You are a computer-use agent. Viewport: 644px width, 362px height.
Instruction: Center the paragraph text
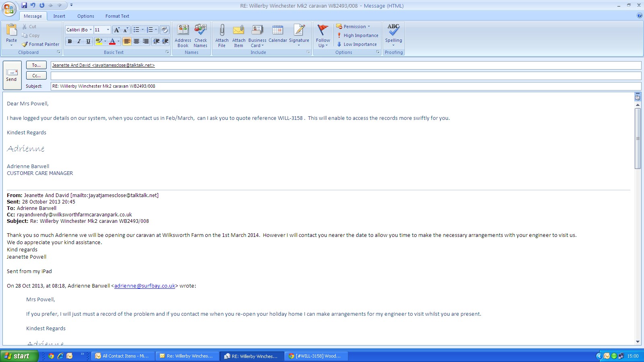point(136,41)
